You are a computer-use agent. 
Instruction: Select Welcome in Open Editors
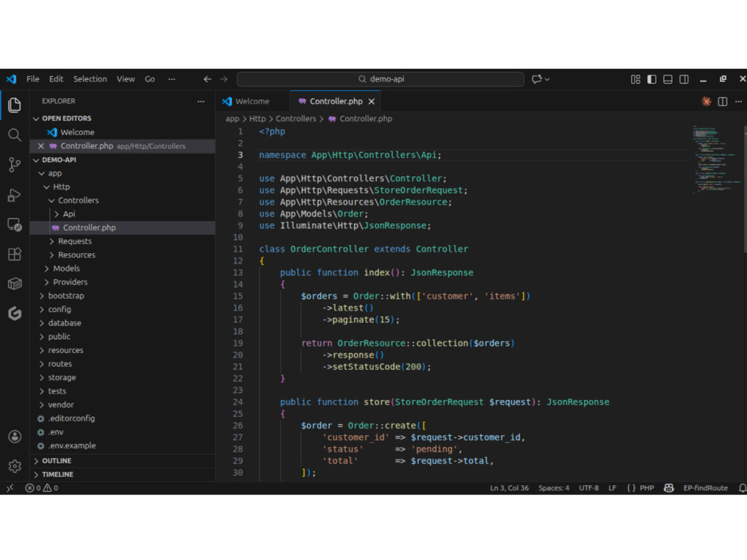77,132
